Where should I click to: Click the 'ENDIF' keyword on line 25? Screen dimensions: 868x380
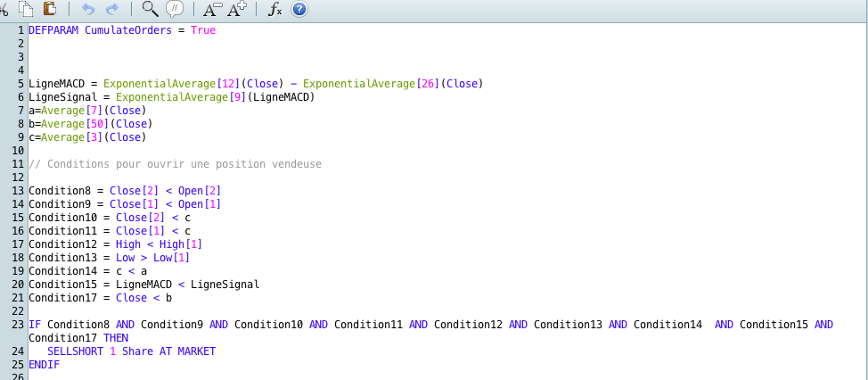(45, 365)
